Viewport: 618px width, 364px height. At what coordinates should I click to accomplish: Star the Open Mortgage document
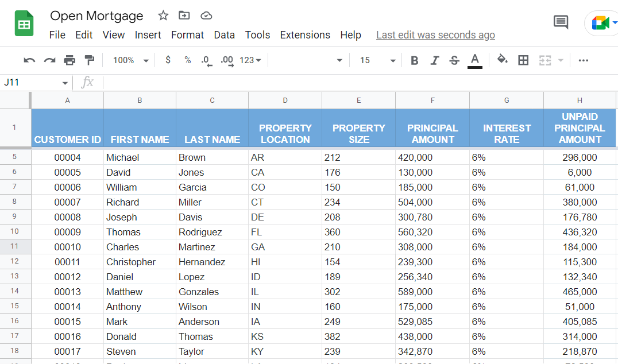tap(163, 16)
